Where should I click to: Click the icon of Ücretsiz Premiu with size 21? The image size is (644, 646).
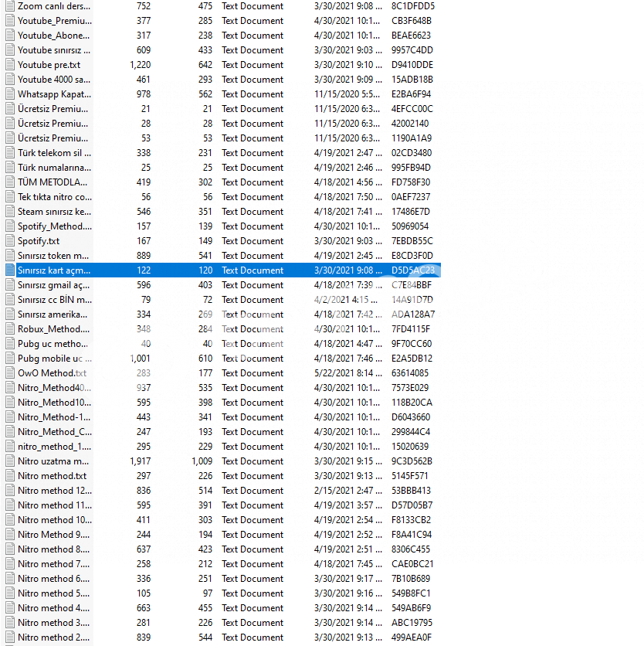click(x=10, y=109)
